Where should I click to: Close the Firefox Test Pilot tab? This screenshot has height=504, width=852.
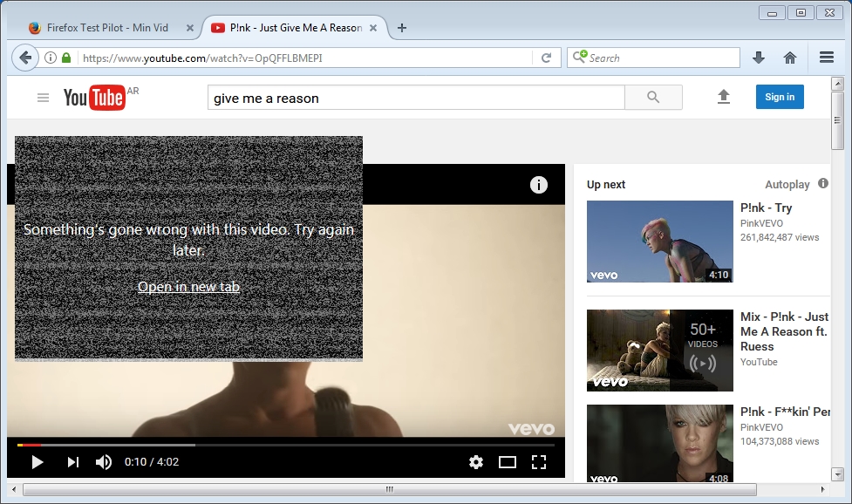189,28
